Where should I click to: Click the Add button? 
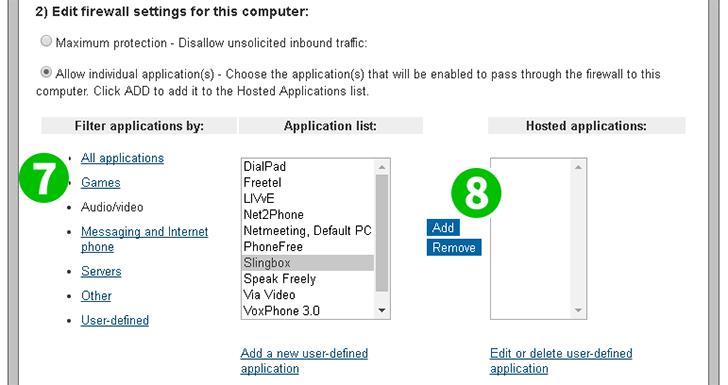(443, 228)
